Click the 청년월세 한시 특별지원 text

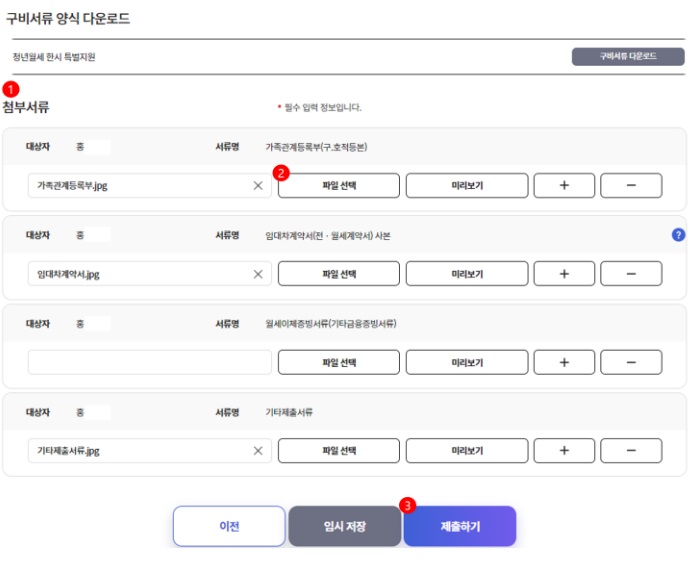[x=54, y=57]
